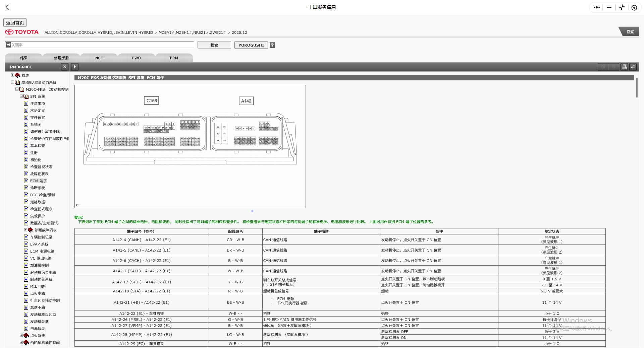Click the ECM connector diagram image

[190, 146]
